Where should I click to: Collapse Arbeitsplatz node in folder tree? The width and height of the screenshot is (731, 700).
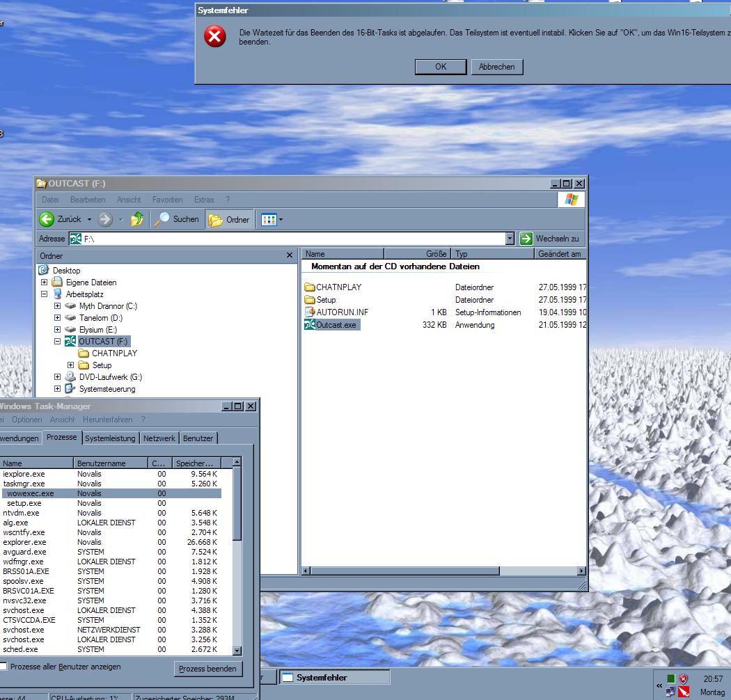coord(44,294)
